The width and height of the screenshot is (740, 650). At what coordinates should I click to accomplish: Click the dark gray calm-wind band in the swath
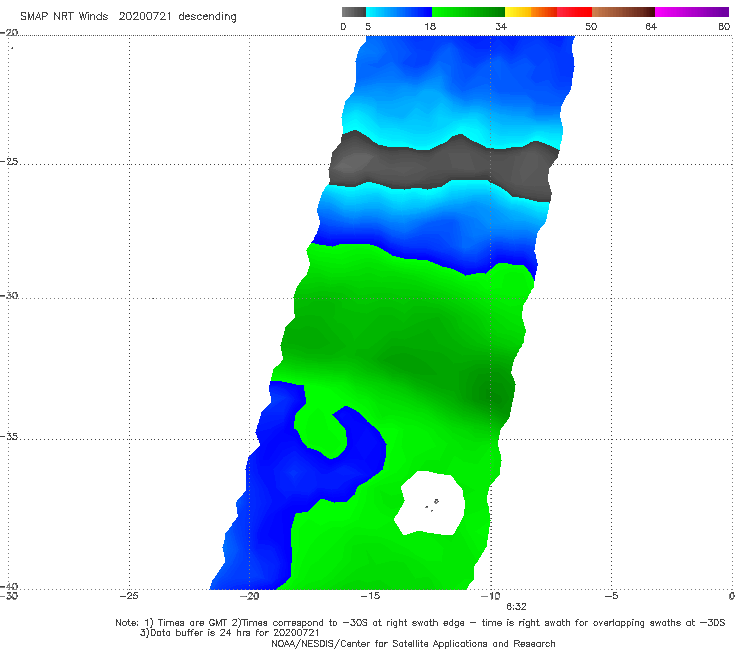[x=441, y=166]
